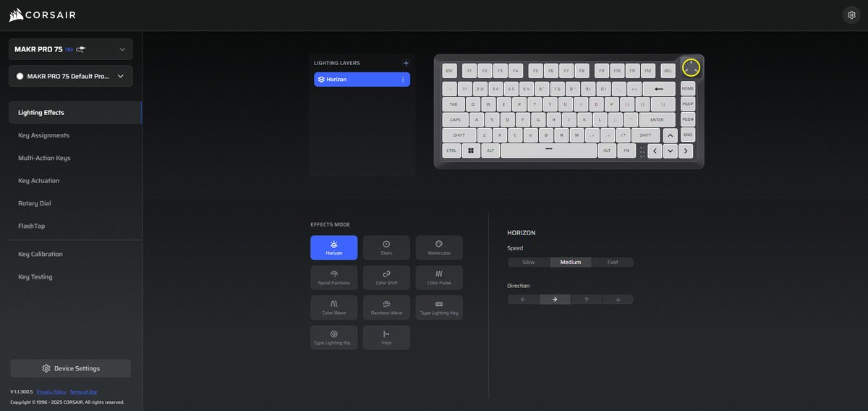The width and height of the screenshot is (868, 411).
Task: Set Horizon speed to Slow
Action: tap(529, 262)
